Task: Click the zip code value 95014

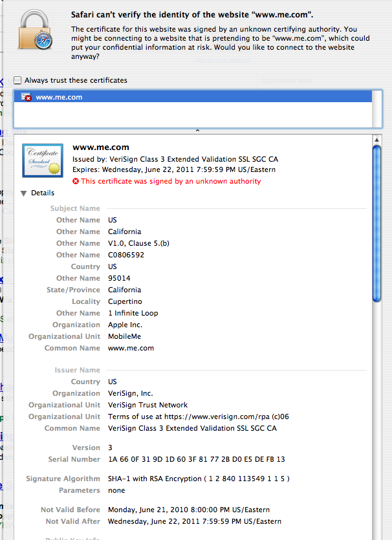Action: pyautogui.click(x=119, y=278)
